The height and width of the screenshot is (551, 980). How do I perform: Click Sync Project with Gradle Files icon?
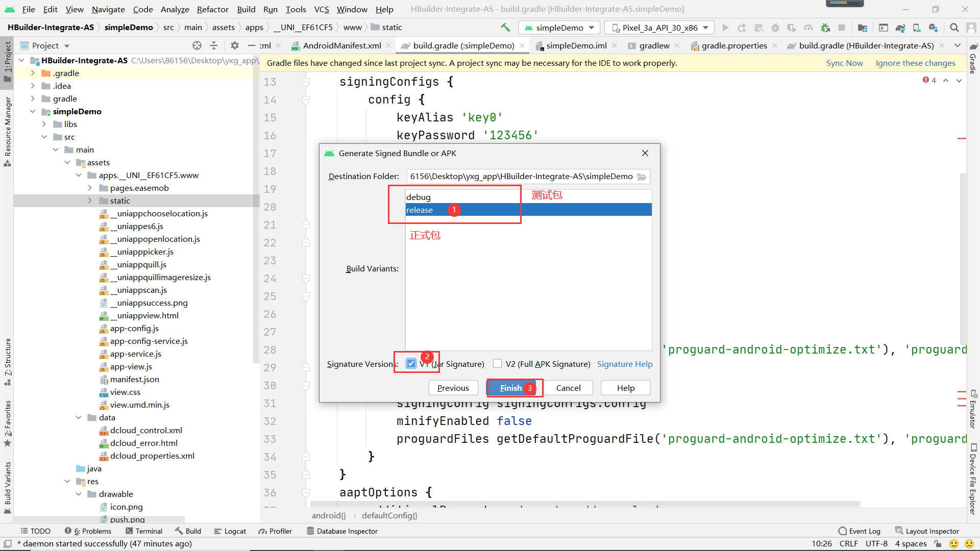[x=900, y=28]
